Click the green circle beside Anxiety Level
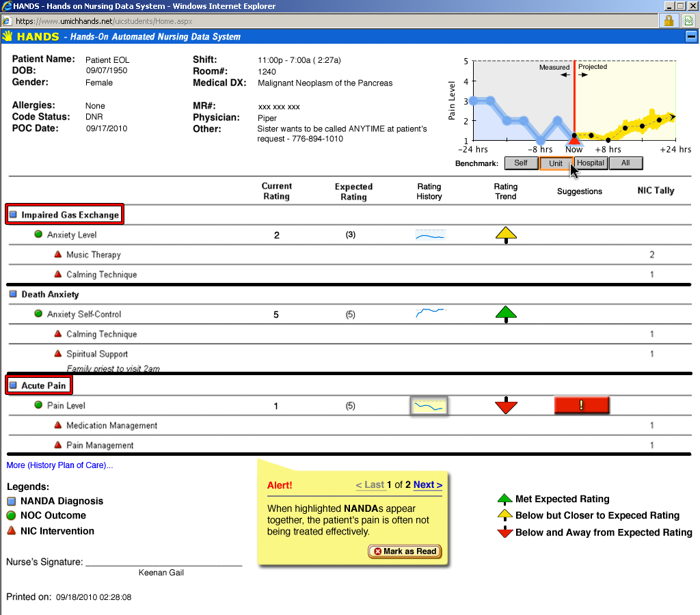This screenshot has height=615, width=700. point(38,234)
